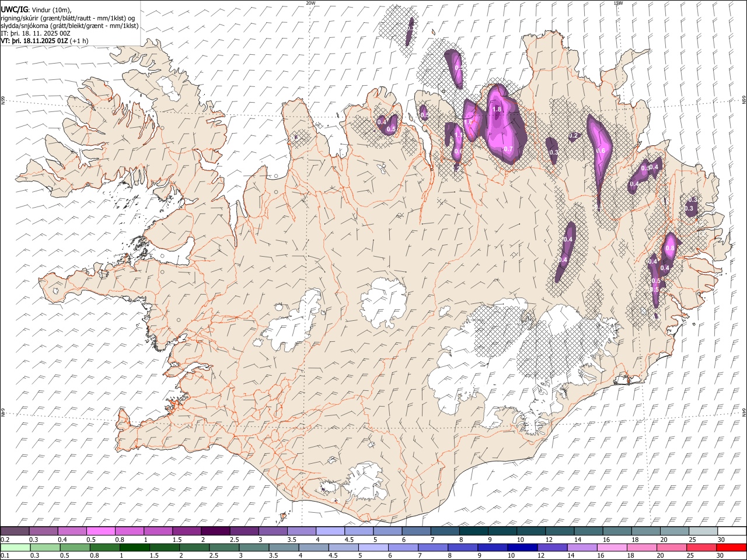Select the 8 blue swatch in the lower legend row
This screenshot has height=560, width=747.
[463, 547]
